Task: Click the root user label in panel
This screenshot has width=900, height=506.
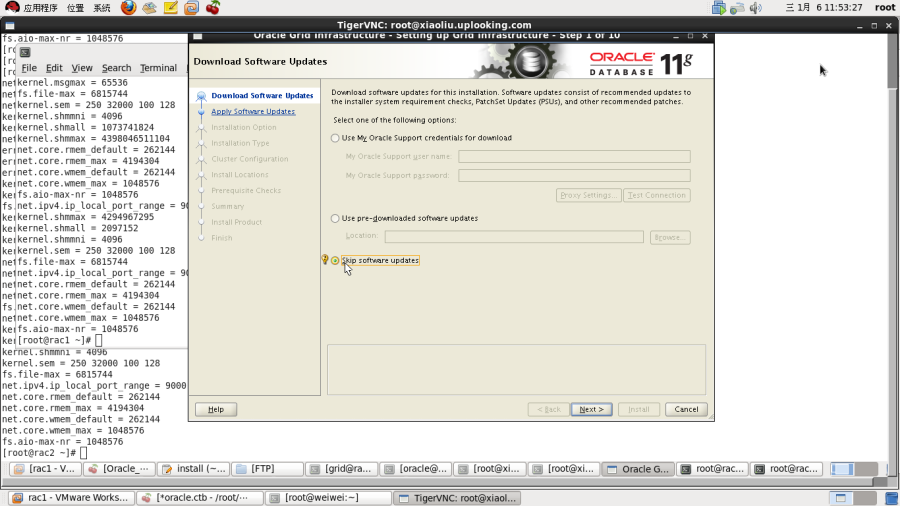Action: click(885, 7)
